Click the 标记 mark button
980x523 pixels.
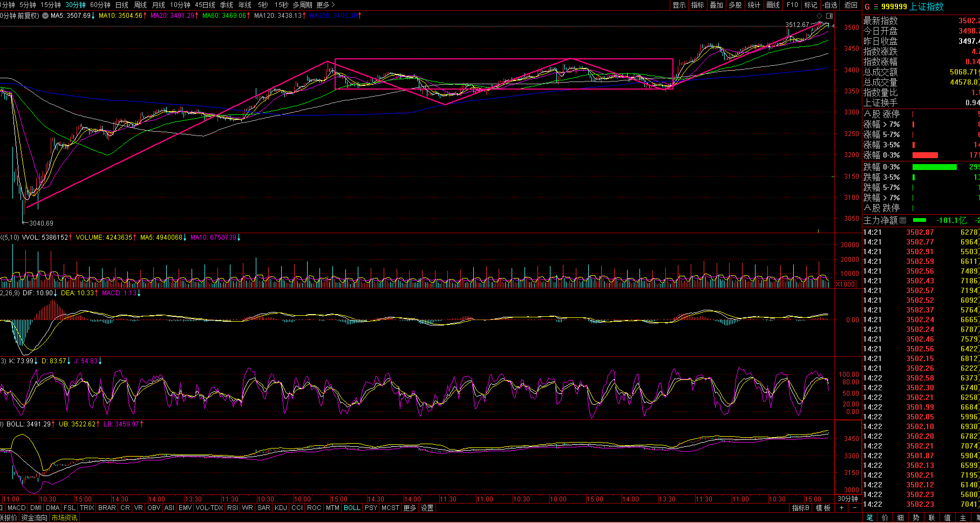pyautogui.click(x=811, y=5)
